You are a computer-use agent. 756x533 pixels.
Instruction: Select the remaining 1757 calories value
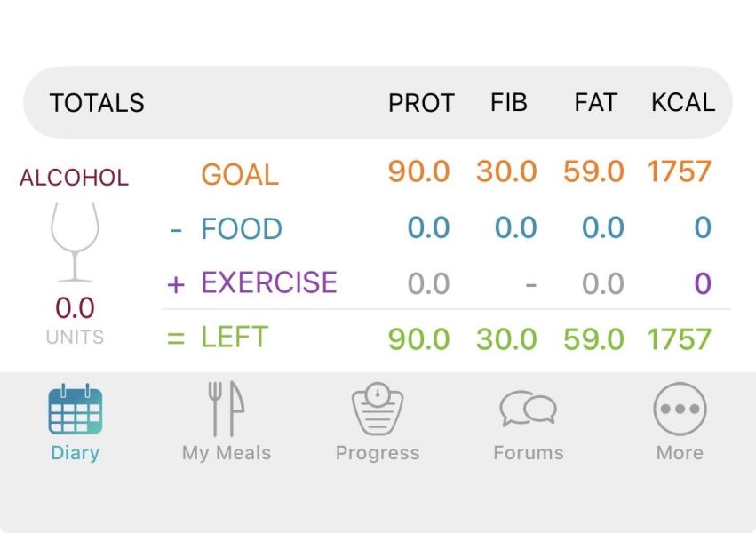(679, 338)
